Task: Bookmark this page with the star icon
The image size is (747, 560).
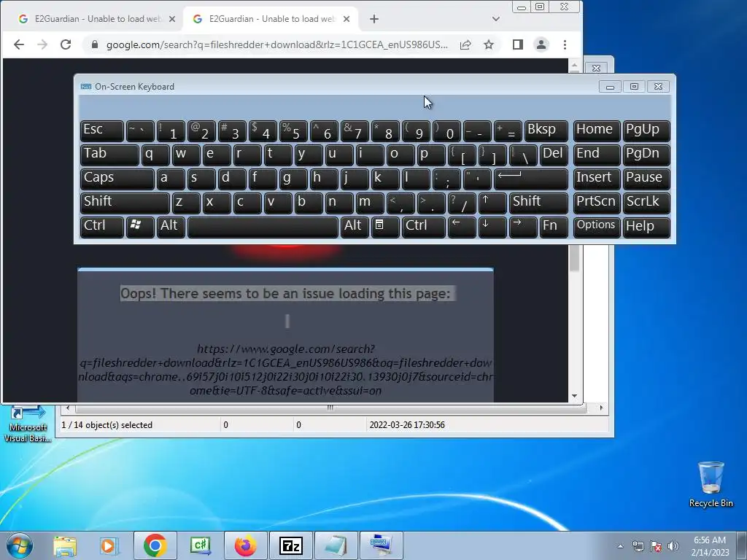Action: [x=489, y=44]
